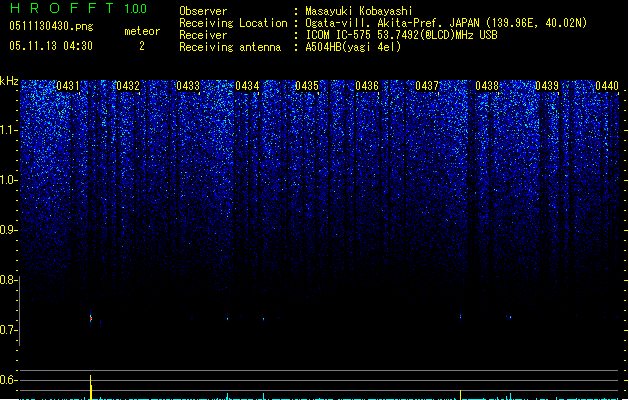Click the HROFFT 1.0.0 title text
This screenshot has height=400, width=629.
78,8
